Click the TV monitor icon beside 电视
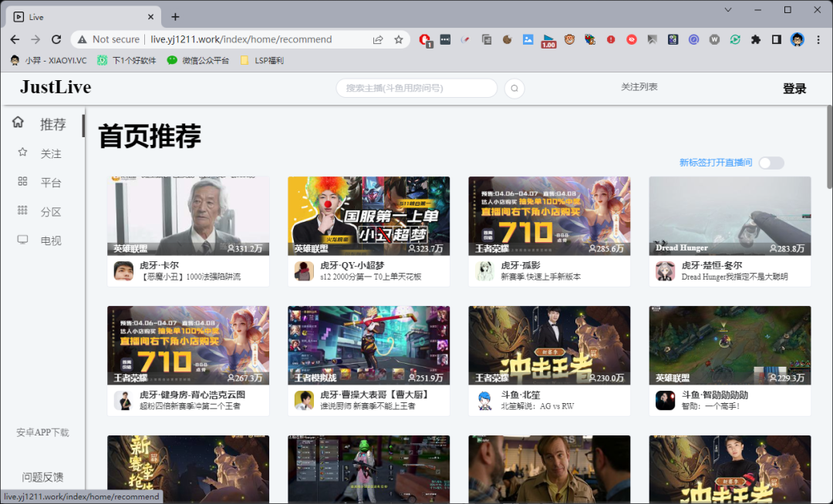The height and width of the screenshot is (504, 833). coord(22,240)
